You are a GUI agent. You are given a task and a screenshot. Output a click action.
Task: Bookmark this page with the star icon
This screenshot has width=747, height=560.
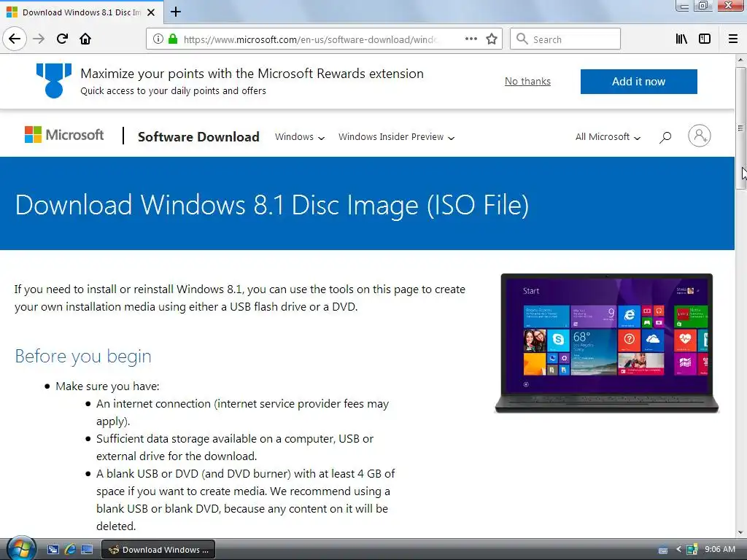pyautogui.click(x=492, y=39)
